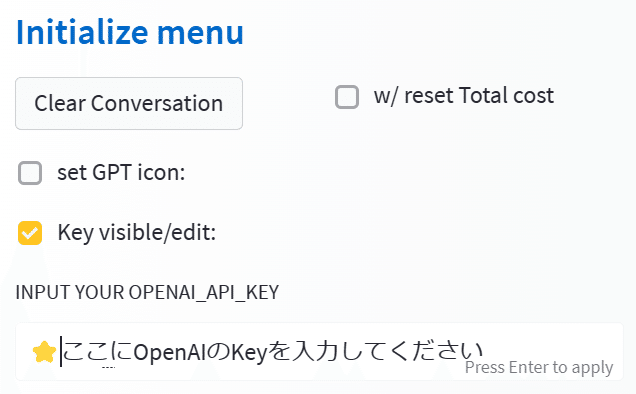Image resolution: width=636 pixels, height=394 pixels.
Task: Click the "set GPT icon:" label text
Action: (x=121, y=172)
